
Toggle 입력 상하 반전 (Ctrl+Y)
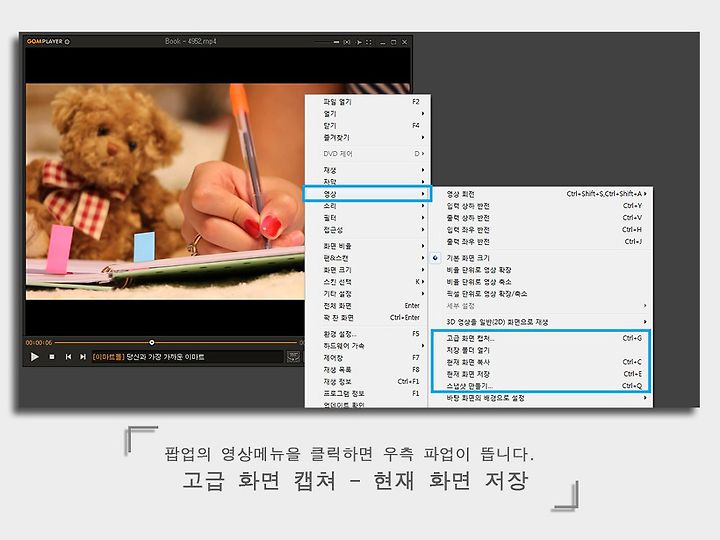[540, 206]
